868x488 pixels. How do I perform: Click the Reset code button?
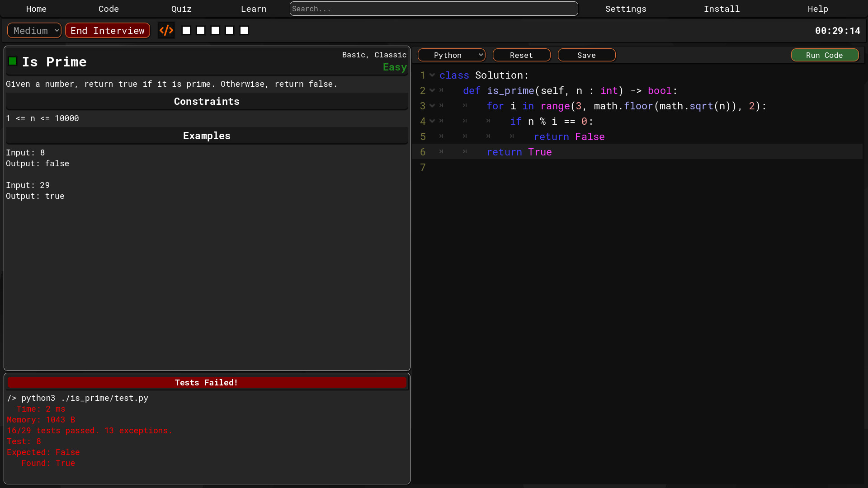(x=521, y=55)
